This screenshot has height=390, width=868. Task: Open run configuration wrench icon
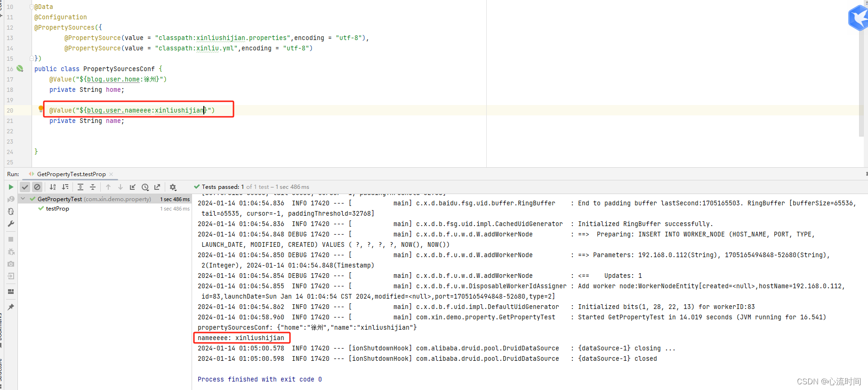pyautogui.click(x=11, y=224)
